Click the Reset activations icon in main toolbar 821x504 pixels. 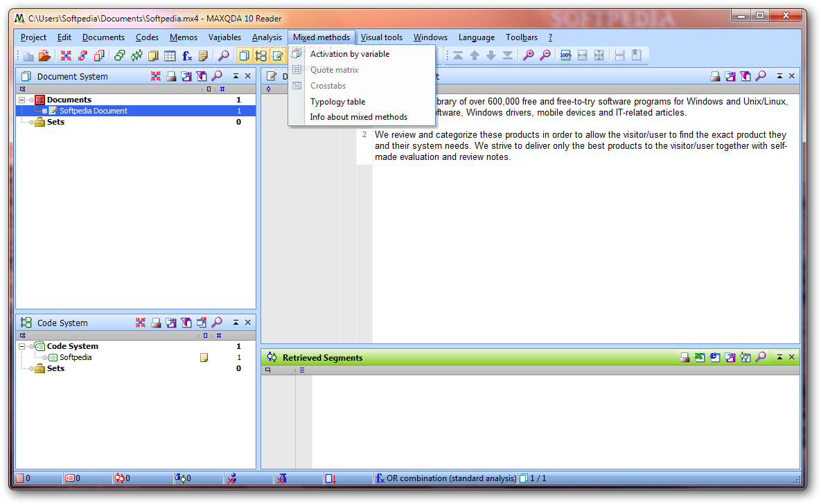tap(66, 55)
